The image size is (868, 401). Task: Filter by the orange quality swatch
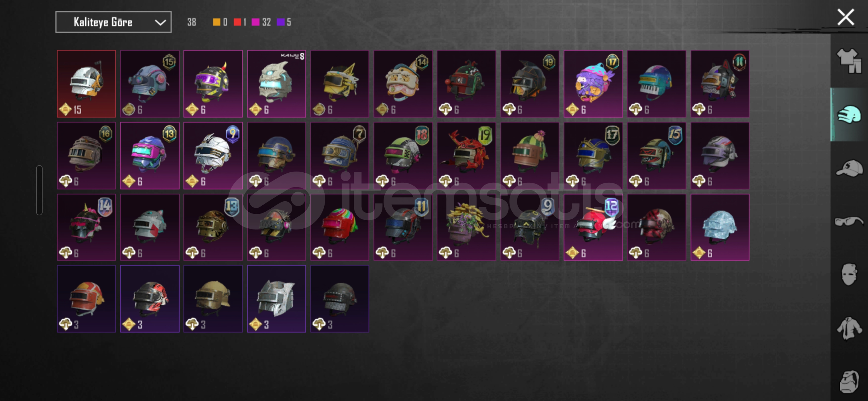point(217,22)
